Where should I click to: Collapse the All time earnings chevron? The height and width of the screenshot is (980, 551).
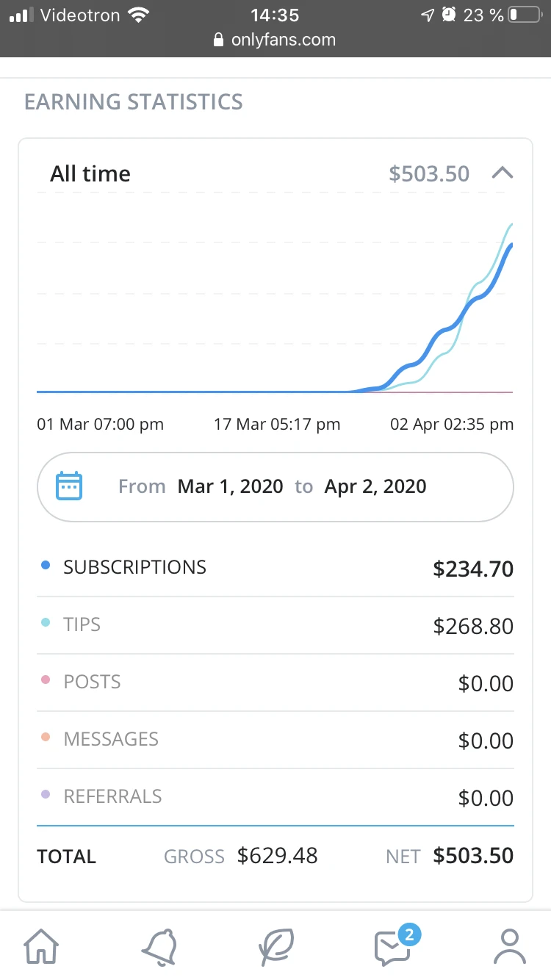(503, 173)
